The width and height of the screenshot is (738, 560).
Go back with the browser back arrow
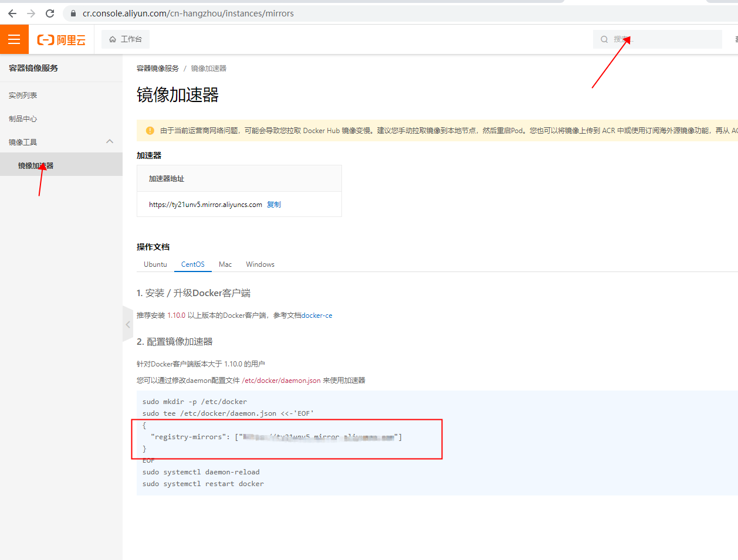(x=12, y=13)
